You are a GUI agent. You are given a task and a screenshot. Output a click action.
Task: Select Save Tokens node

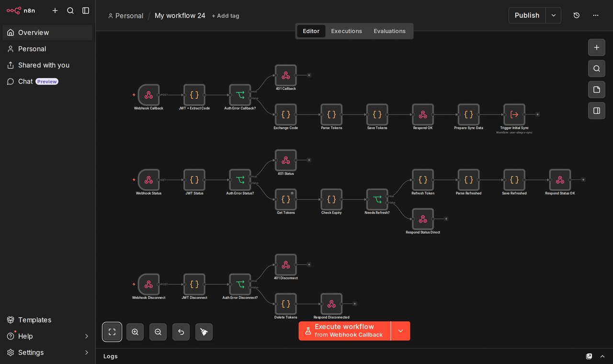377,114
